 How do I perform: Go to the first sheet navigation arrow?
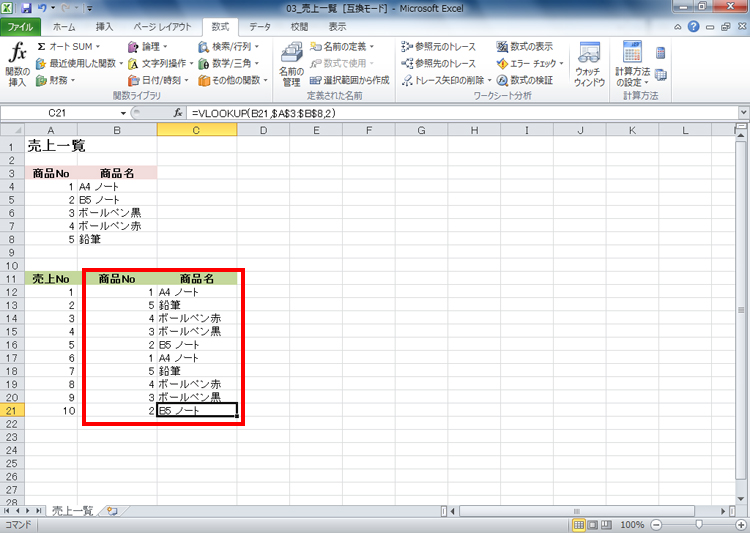(x=7, y=511)
